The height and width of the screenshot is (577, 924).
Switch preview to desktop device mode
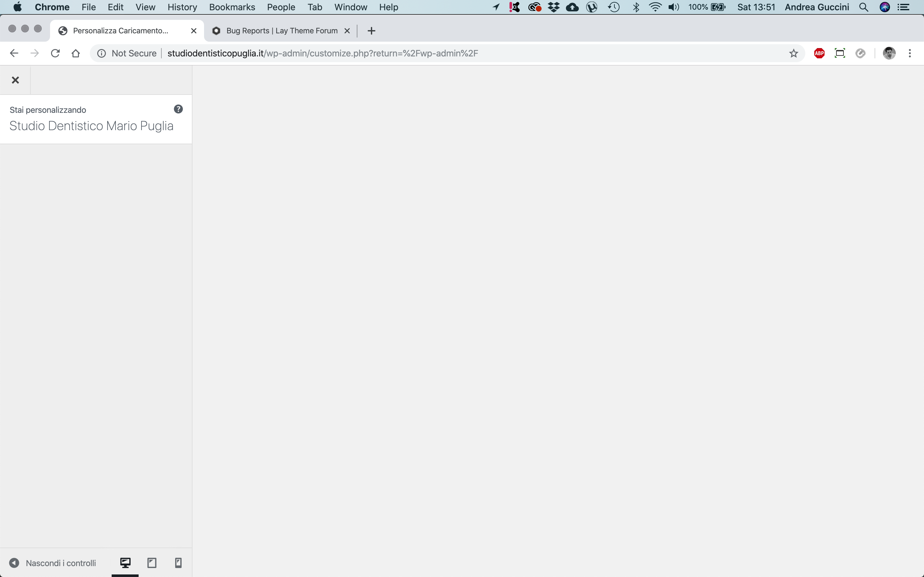tap(125, 563)
